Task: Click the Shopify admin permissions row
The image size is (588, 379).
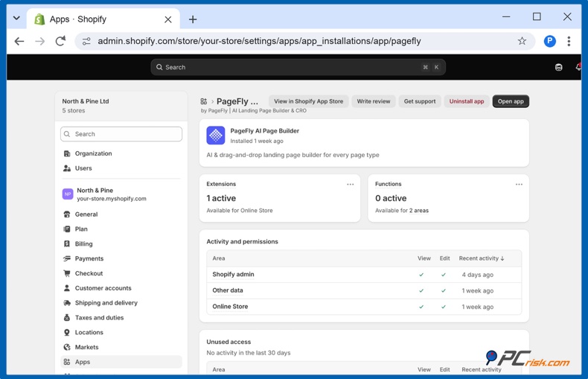Action: pos(364,274)
